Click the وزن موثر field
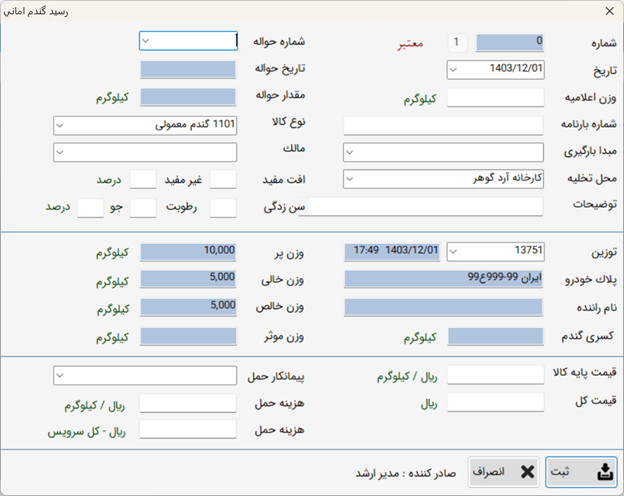The height and width of the screenshot is (496, 624). tap(188, 336)
